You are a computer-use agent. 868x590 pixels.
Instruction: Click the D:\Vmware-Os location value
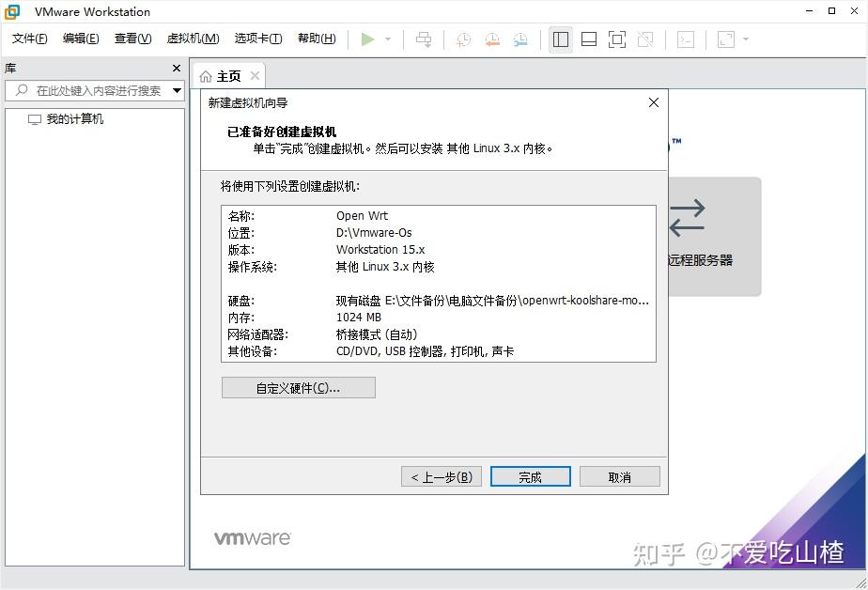point(374,233)
